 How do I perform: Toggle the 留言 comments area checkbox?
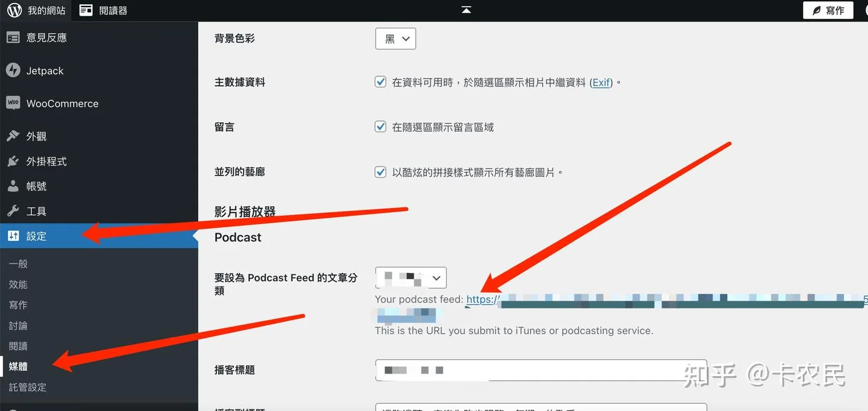380,127
